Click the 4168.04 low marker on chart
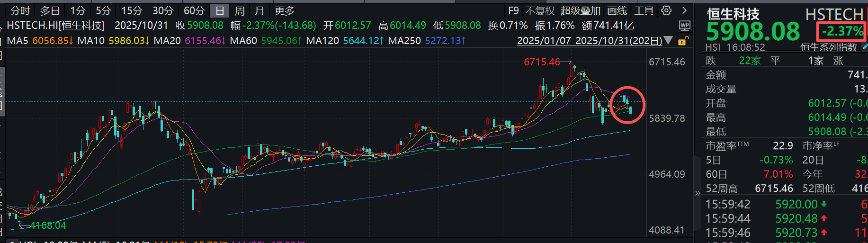 click(48, 225)
